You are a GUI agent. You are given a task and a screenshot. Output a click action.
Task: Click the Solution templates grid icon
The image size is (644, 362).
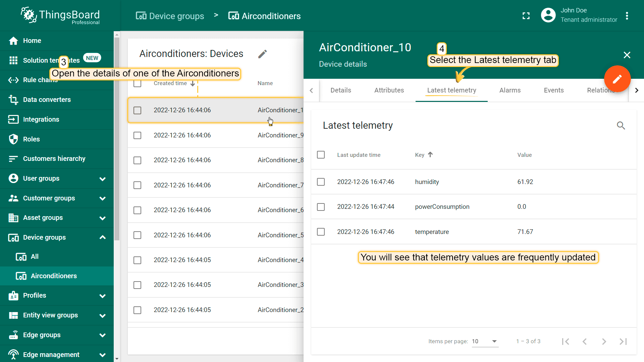[13, 60]
